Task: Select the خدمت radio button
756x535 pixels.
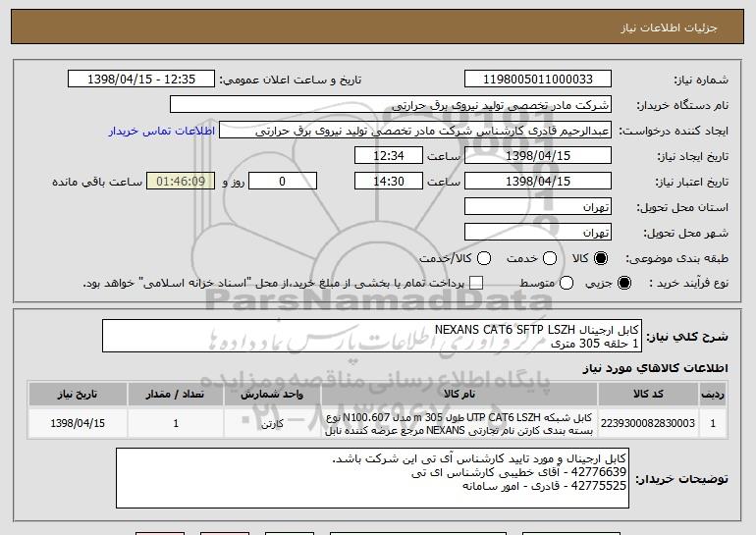Action: 550,258
